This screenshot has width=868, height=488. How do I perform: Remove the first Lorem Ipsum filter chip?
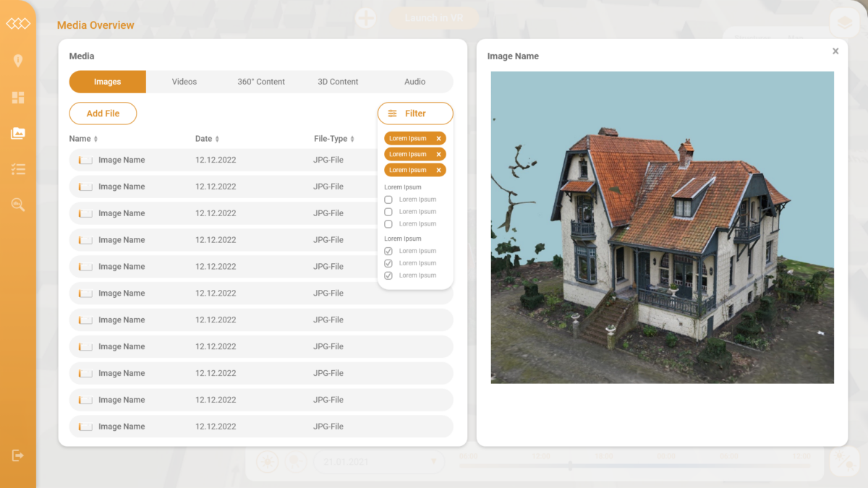point(438,138)
